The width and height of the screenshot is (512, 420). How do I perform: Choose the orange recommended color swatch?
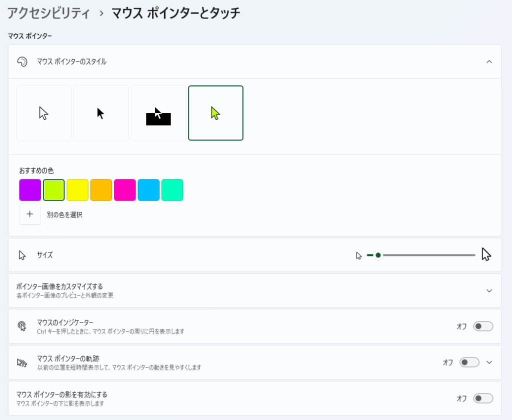(x=101, y=190)
